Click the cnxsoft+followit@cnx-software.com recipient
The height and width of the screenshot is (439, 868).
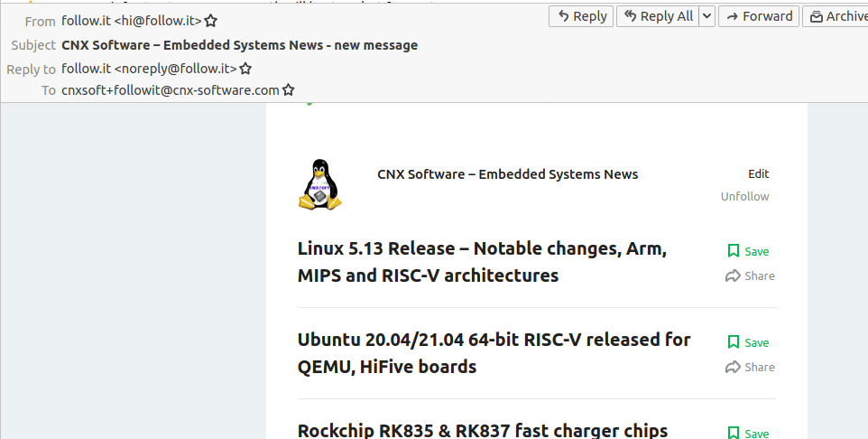171,89
